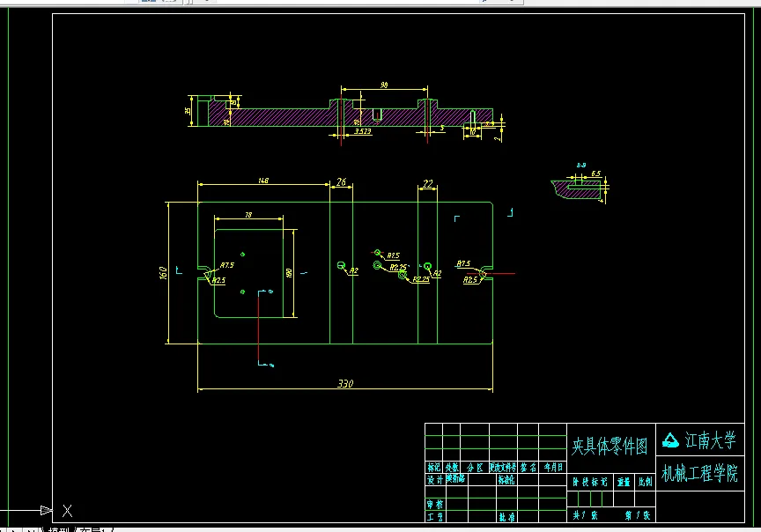
Task: Select the 98 dimension in the section view
Action: pyautogui.click(x=384, y=85)
